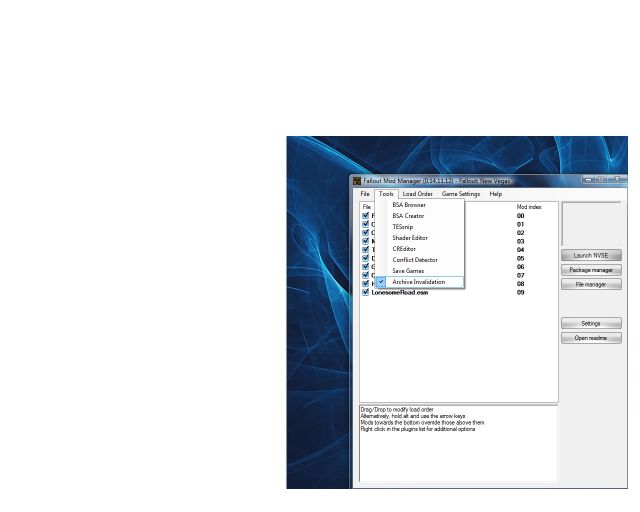The height and width of the screenshot is (512, 640).
Task: Run Conflict Detector from Tools menu
Action: tap(420, 260)
